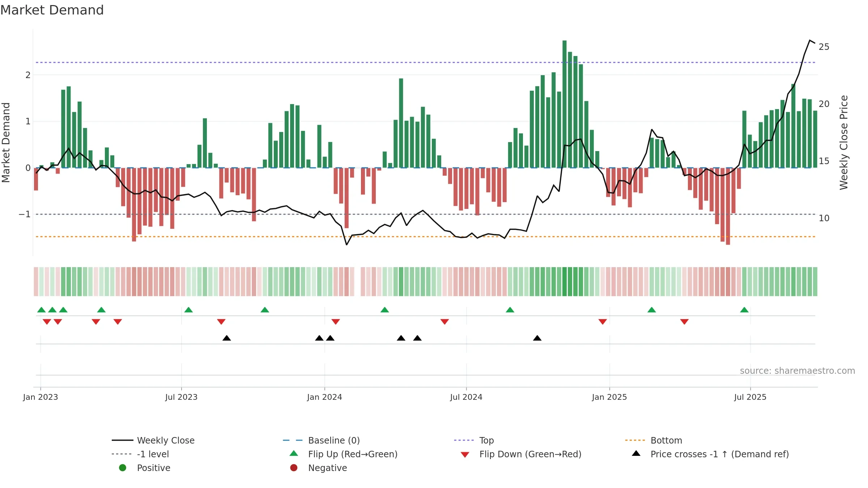Toggle the Bottom legend entry

(x=654, y=440)
